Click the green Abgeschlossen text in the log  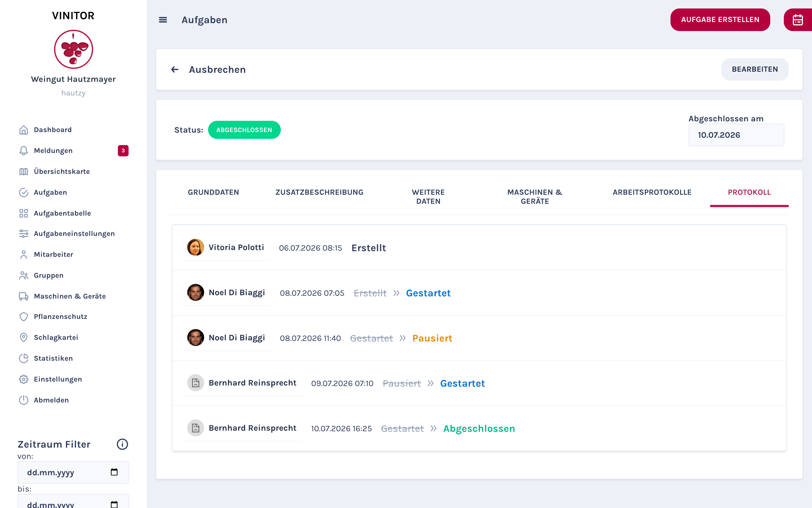point(479,428)
